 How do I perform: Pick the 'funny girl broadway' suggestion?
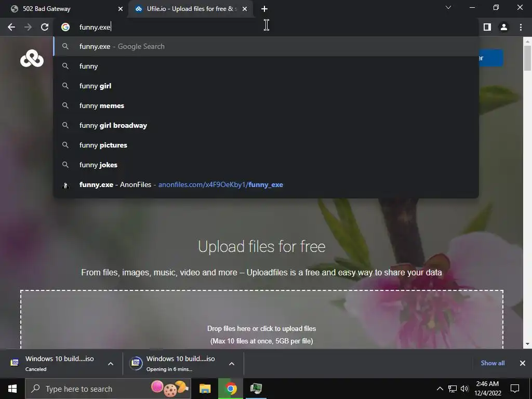pos(267,125)
